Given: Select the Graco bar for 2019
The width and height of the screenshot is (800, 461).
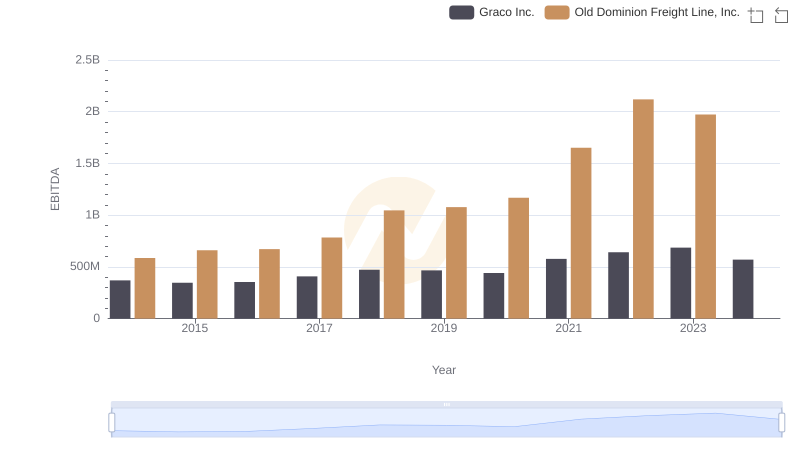Looking at the screenshot, I should point(432,294).
